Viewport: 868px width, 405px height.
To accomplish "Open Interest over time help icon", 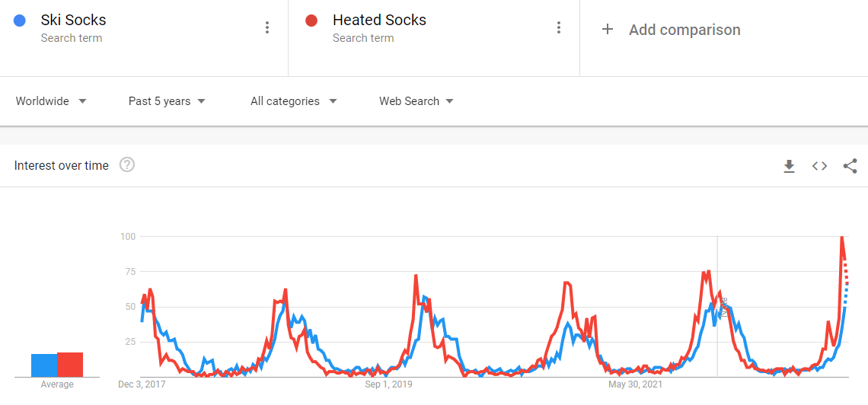I will point(127,165).
